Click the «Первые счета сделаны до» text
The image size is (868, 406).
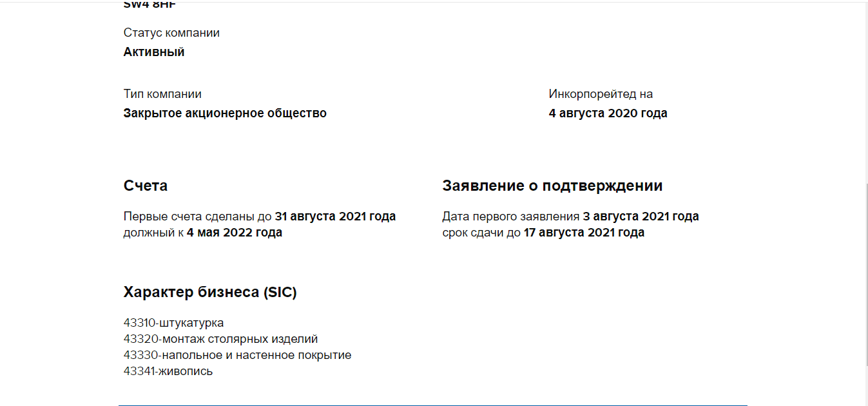(198, 217)
